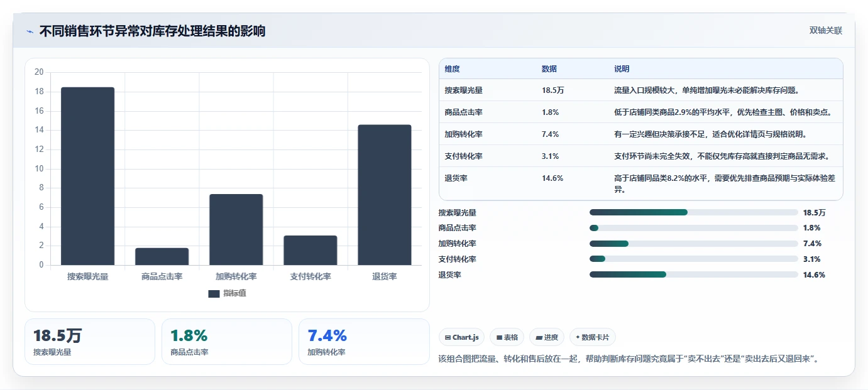The image size is (868, 390).
Task: Click the 数据 column header
Action: click(549, 69)
